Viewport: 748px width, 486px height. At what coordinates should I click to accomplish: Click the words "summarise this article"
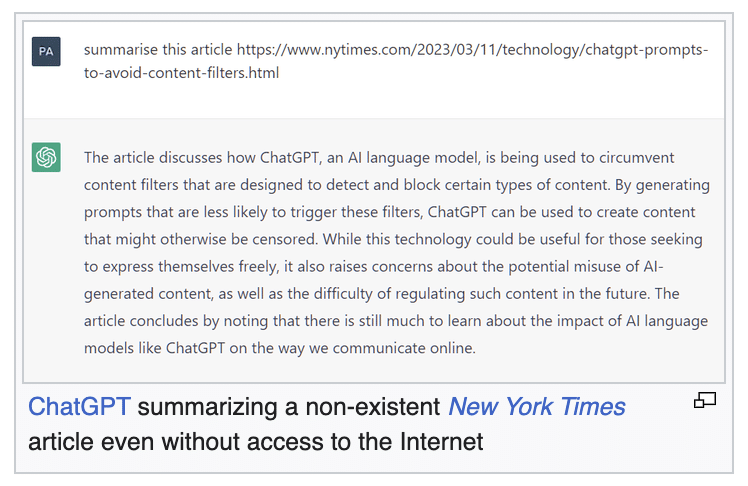[x=158, y=50]
